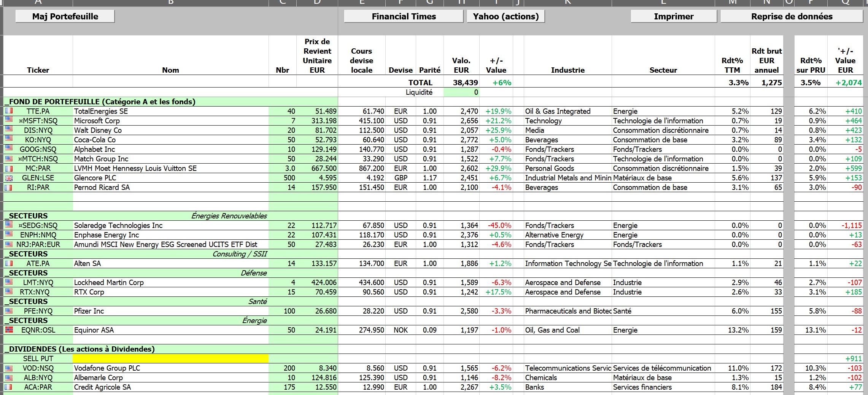
Task: Select the Énergies Renouvelables sector label
Action: pos(229,216)
